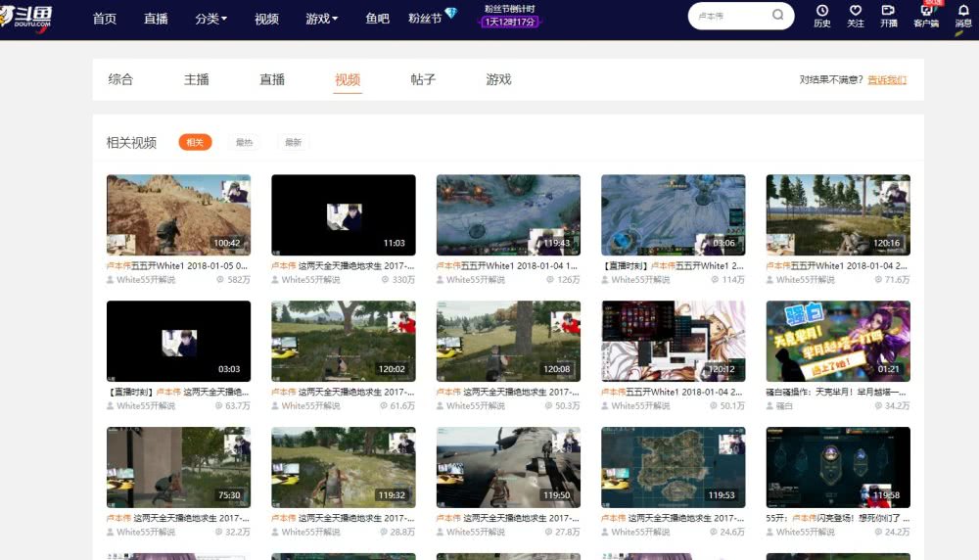
Task: Switch to the 主播 results tab
Action: point(197,79)
